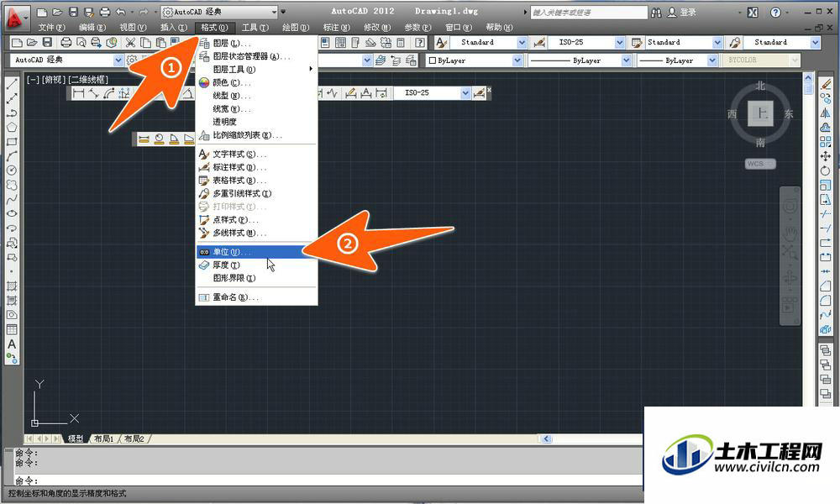Click the binoculars search icon
This screenshot has height=504, width=840.
pyautogui.click(x=656, y=13)
